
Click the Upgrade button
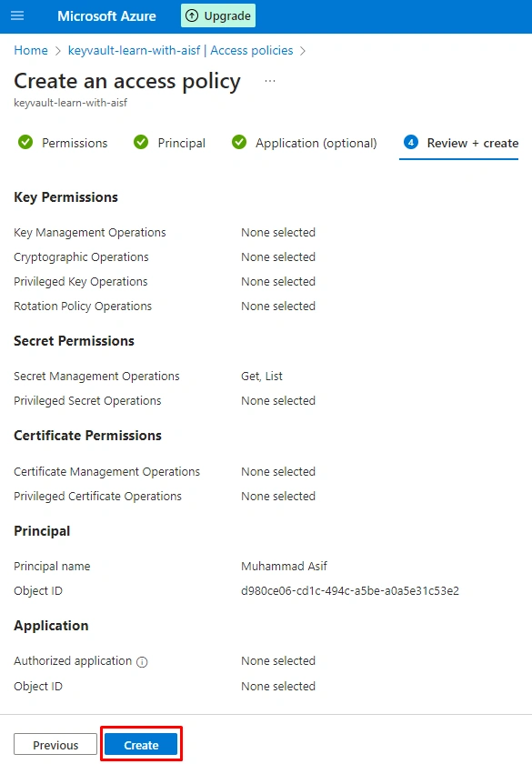click(x=218, y=15)
